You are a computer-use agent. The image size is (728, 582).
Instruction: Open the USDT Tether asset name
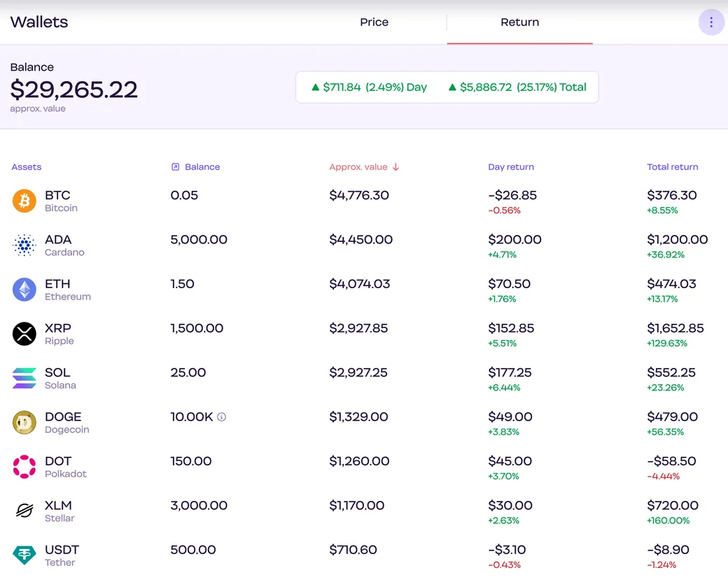[62, 555]
